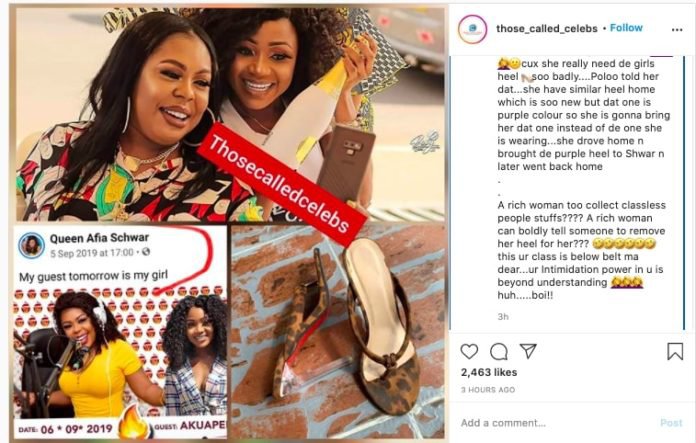696x443 pixels.
Task: Click the leopard print heels photo
Action: (x=338, y=332)
